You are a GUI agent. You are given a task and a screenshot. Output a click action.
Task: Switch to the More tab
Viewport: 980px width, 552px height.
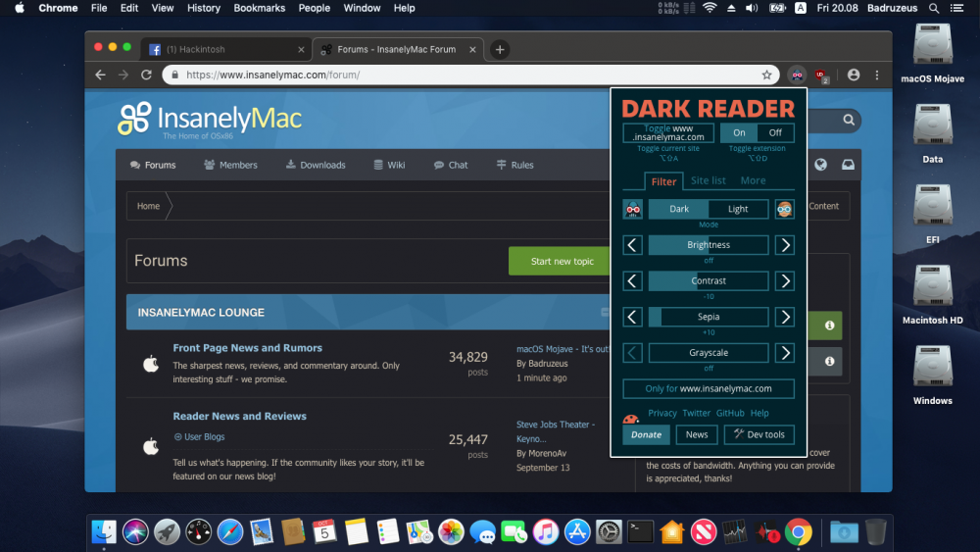click(x=753, y=180)
